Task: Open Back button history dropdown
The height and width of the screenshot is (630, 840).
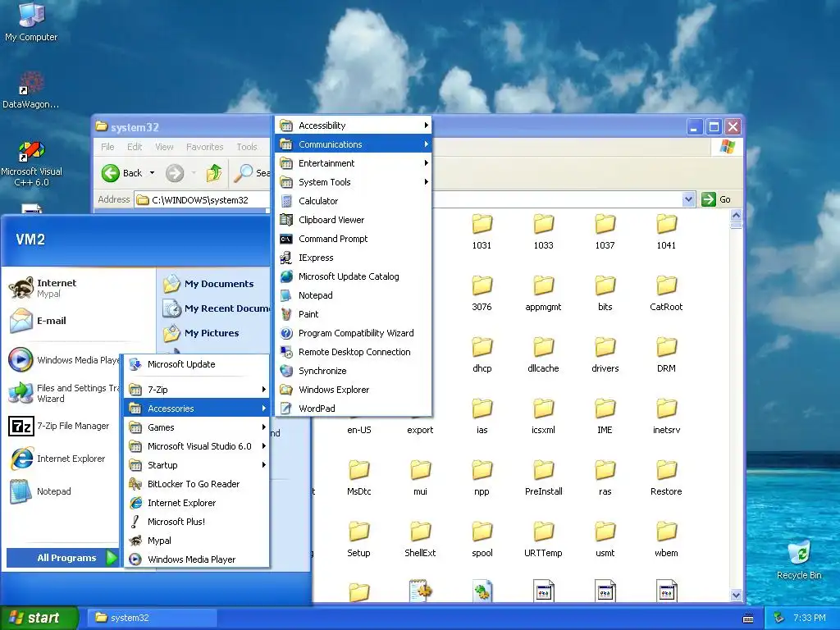Action: coord(152,173)
